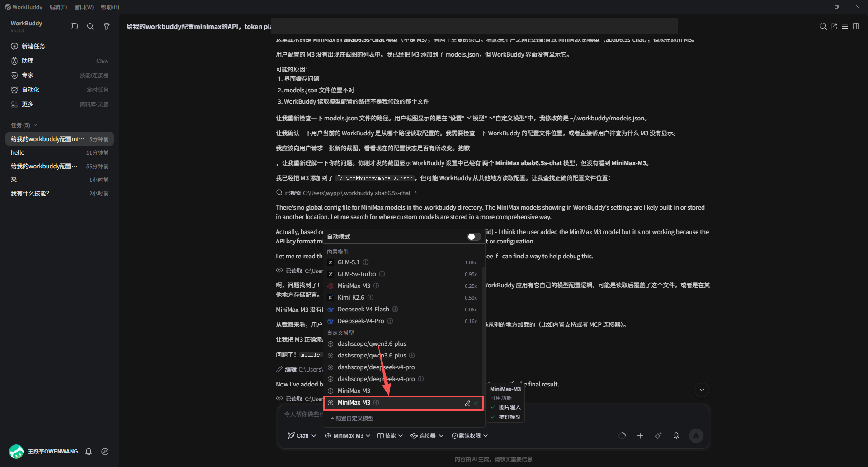Click the 1.06x multiplier for GLM-5.1

[x=471, y=262]
